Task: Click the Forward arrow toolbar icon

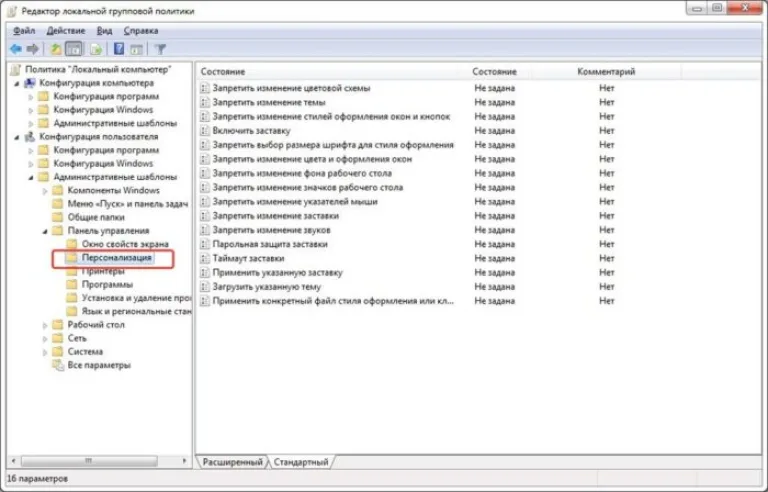Action: click(x=33, y=49)
